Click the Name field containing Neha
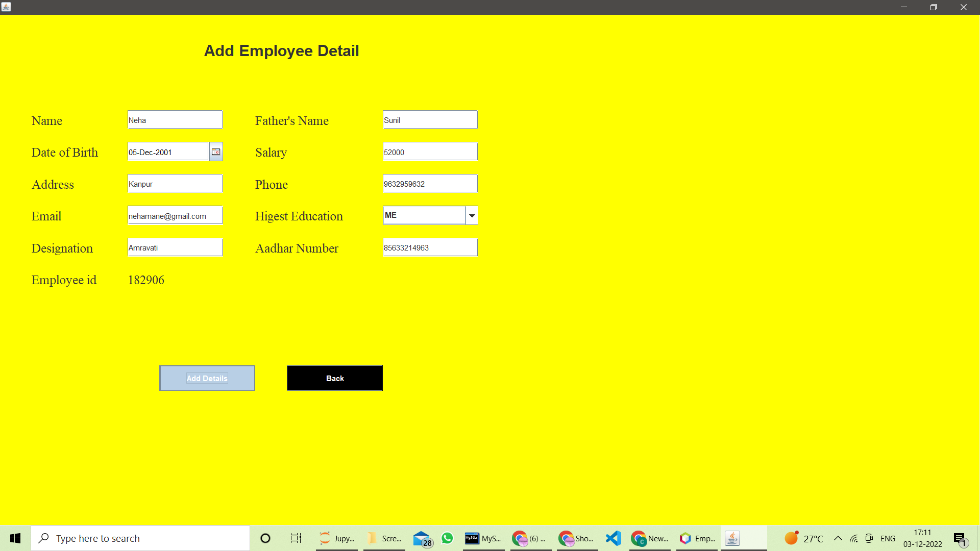 175,119
